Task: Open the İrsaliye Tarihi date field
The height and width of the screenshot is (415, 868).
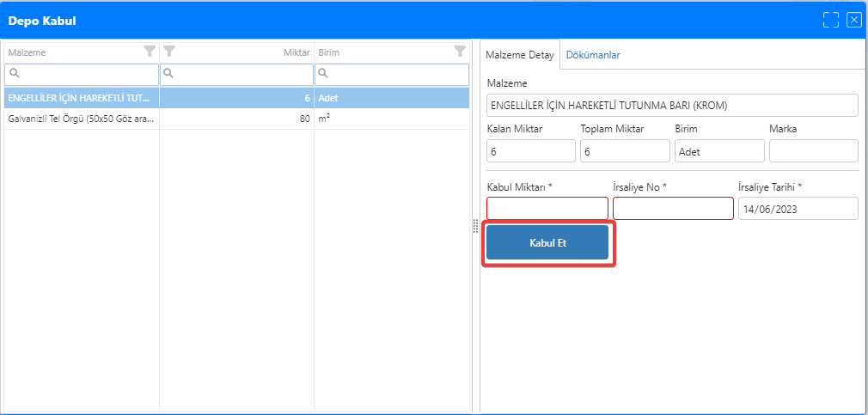Action: coord(798,209)
